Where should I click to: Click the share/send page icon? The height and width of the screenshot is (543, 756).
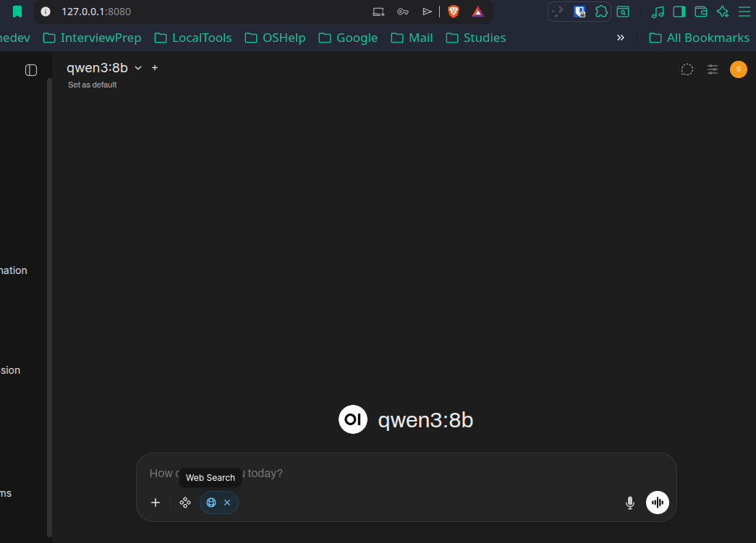[427, 12]
